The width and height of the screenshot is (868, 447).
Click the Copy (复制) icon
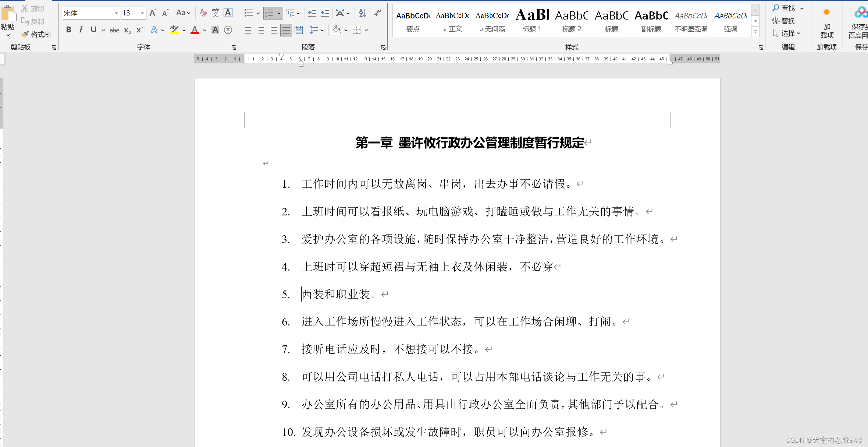pos(25,21)
